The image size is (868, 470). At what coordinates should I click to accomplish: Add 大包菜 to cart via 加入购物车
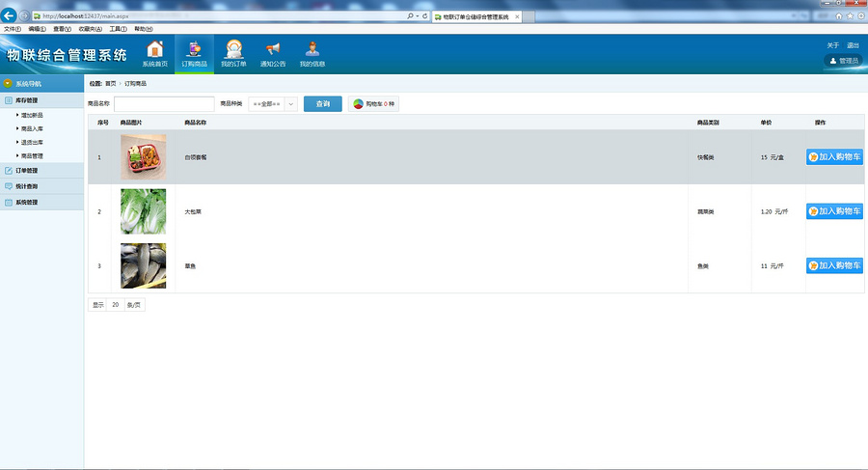click(834, 211)
